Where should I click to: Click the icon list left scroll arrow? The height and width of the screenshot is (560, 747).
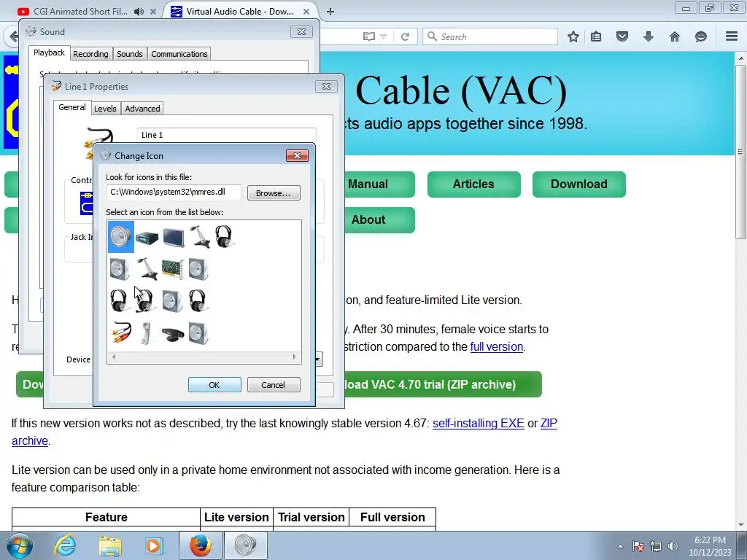(x=113, y=357)
